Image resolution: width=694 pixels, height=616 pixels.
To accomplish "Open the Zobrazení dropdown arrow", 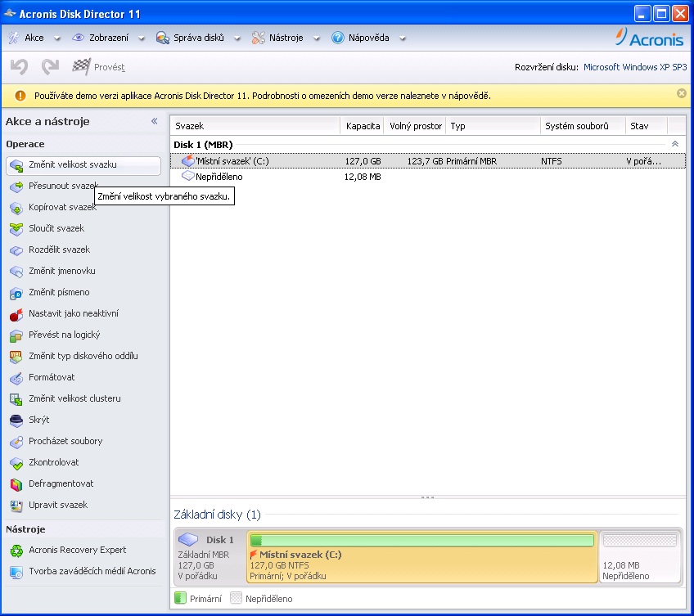I will 142,38.
